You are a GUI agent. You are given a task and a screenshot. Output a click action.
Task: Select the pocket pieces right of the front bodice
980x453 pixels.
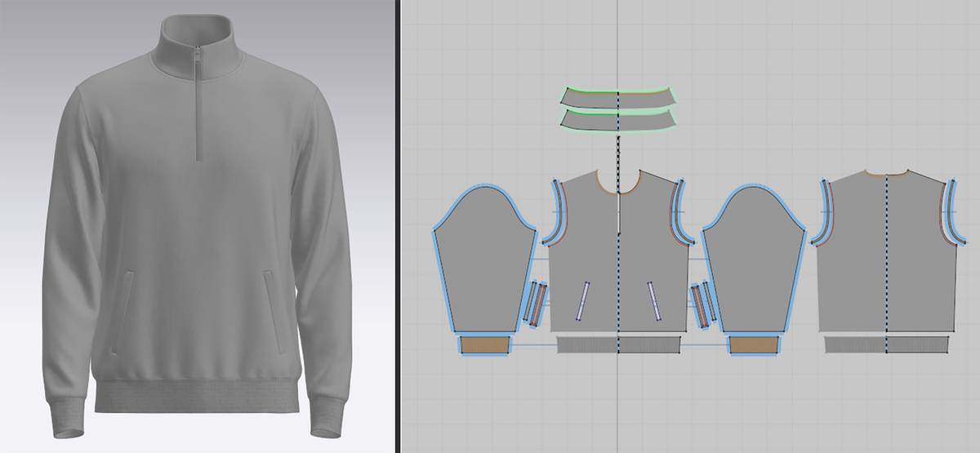pos(702,304)
